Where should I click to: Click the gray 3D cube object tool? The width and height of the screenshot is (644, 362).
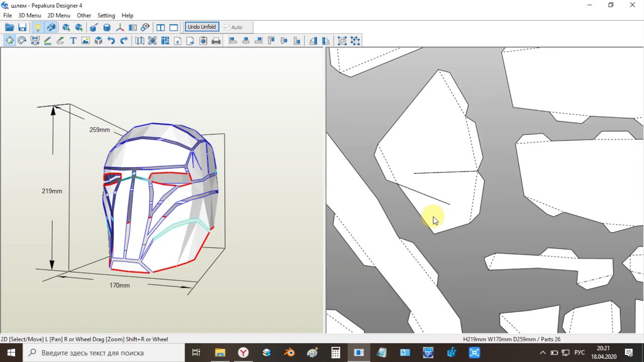point(99,41)
